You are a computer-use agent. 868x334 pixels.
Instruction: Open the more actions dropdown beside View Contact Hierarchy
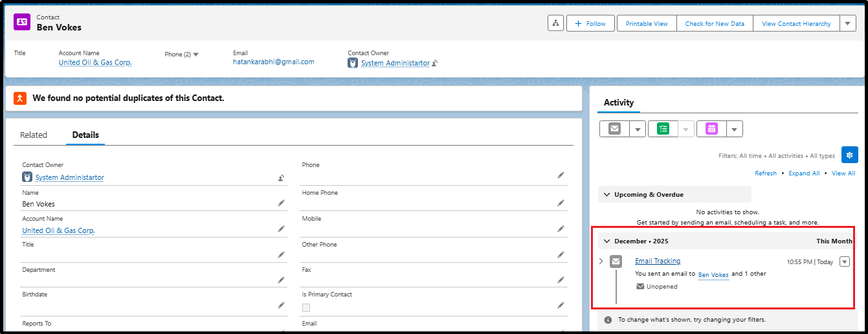(x=848, y=23)
